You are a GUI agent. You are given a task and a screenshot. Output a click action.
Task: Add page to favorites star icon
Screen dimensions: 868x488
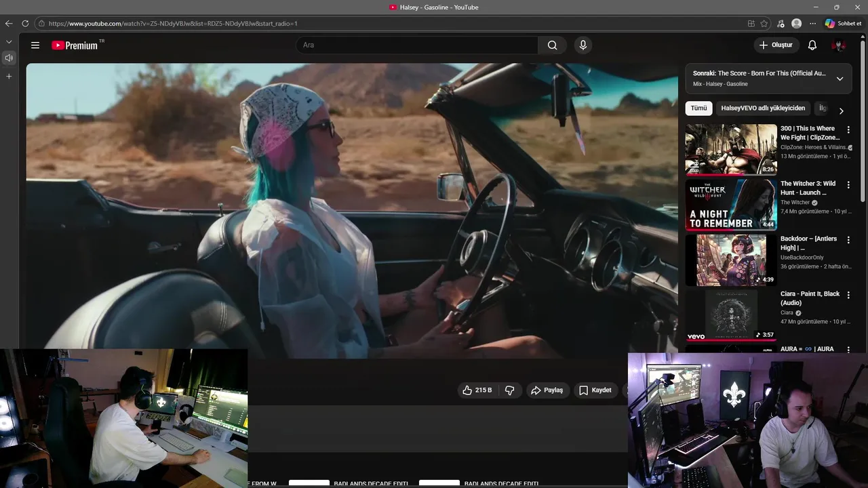[x=764, y=24]
